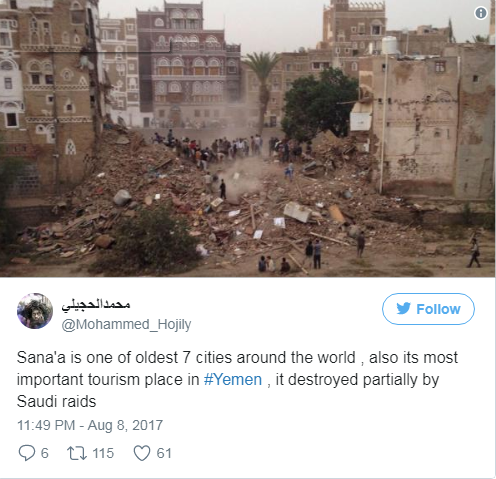Screen dimensions: 496x479
Task: Click the reply count of 6
Action: tap(45, 453)
